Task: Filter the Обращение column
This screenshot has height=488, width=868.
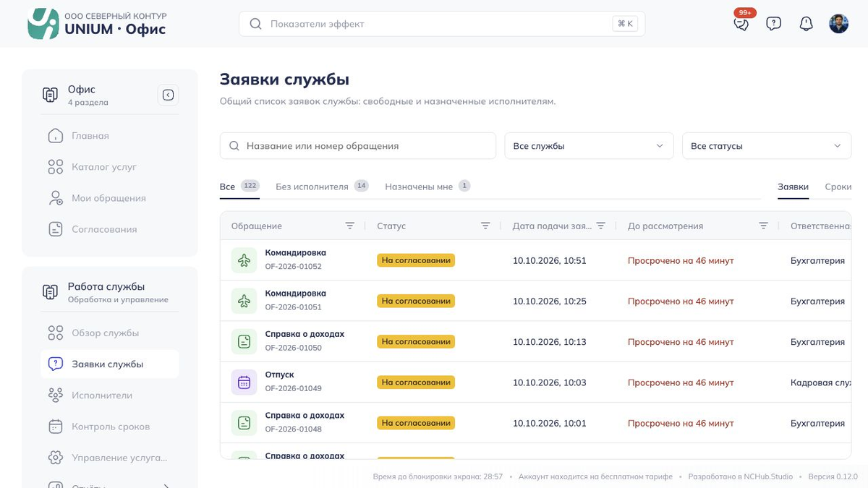Action: (x=350, y=226)
